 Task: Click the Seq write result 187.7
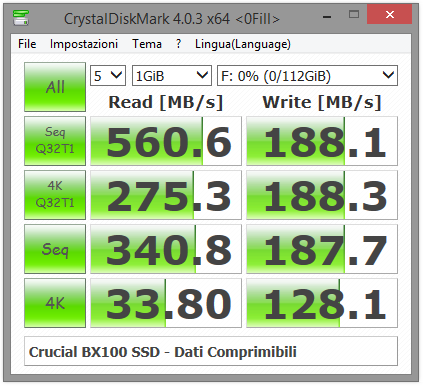pos(322,249)
